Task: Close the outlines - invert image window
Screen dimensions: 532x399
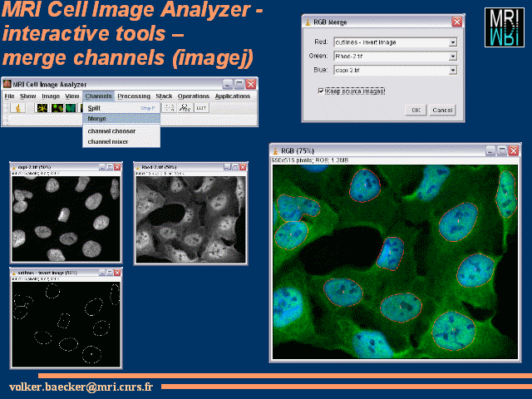Action: tap(117, 273)
